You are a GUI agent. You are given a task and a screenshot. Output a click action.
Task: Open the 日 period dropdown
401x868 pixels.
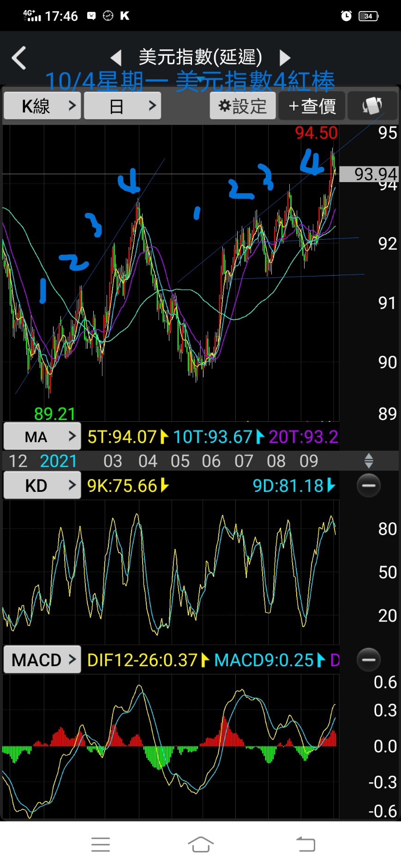click(122, 106)
